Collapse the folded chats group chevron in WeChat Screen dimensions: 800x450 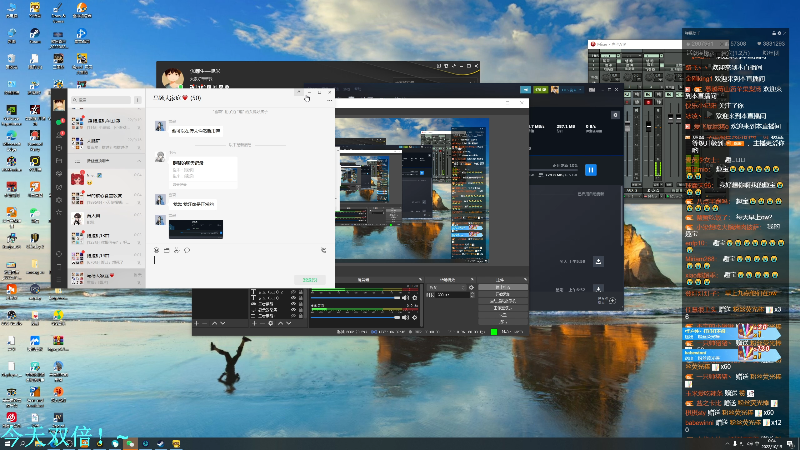139,161
